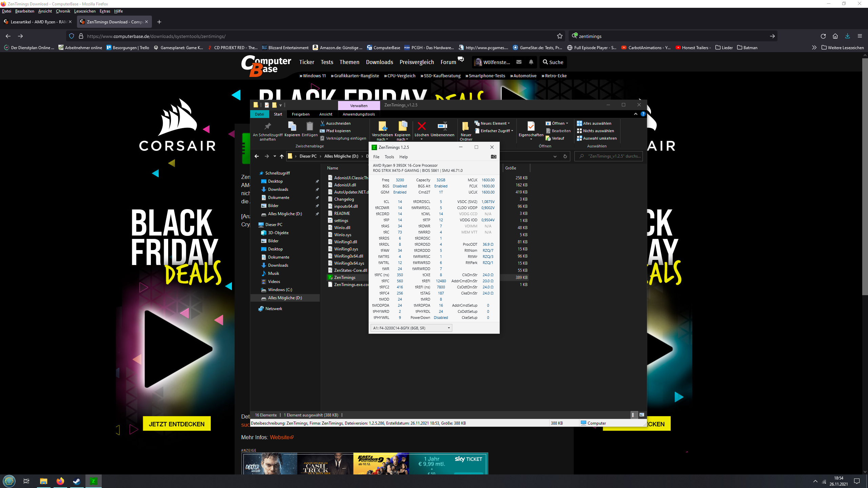
Task: Click the JETZT ENTDECKEN button
Action: click(x=176, y=424)
